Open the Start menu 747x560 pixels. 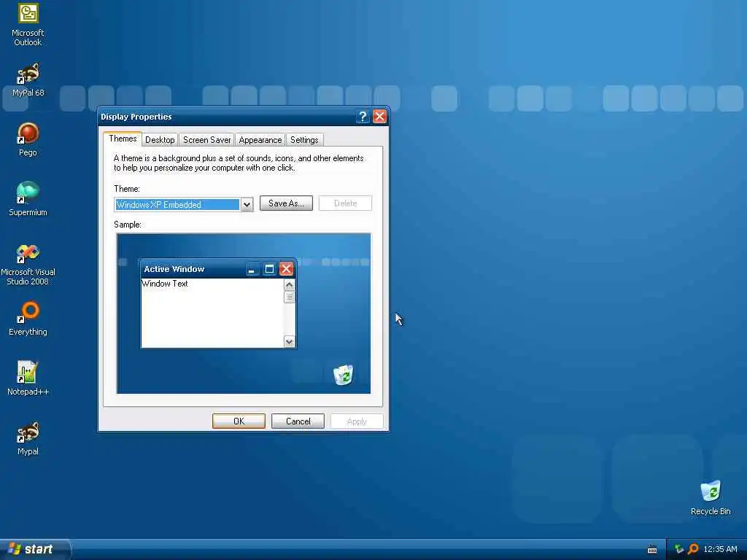tap(35, 549)
